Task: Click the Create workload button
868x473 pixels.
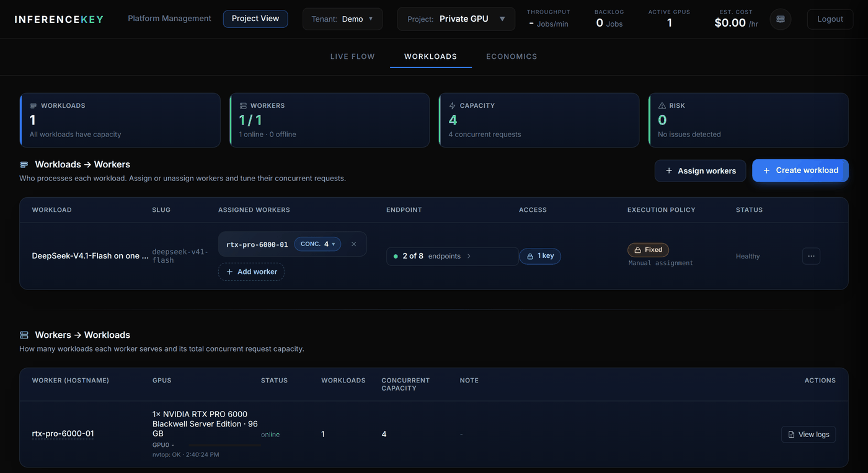Action: coord(800,170)
